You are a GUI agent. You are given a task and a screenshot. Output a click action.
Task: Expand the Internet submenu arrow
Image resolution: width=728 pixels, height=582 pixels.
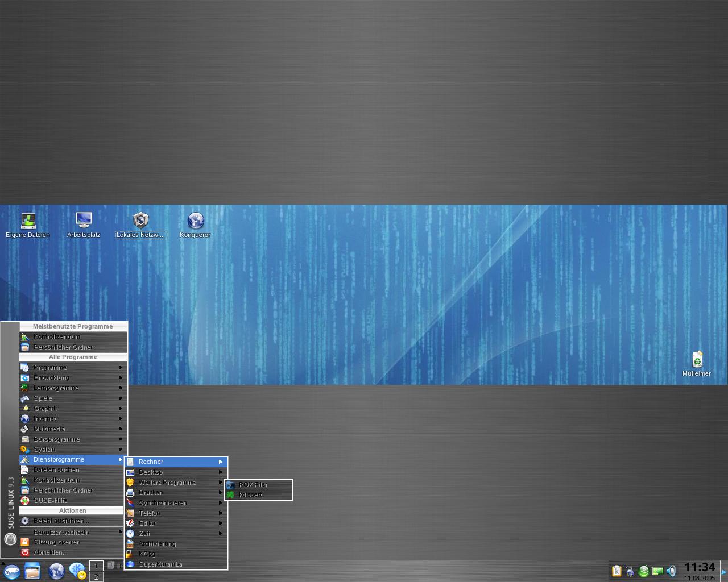(x=121, y=419)
